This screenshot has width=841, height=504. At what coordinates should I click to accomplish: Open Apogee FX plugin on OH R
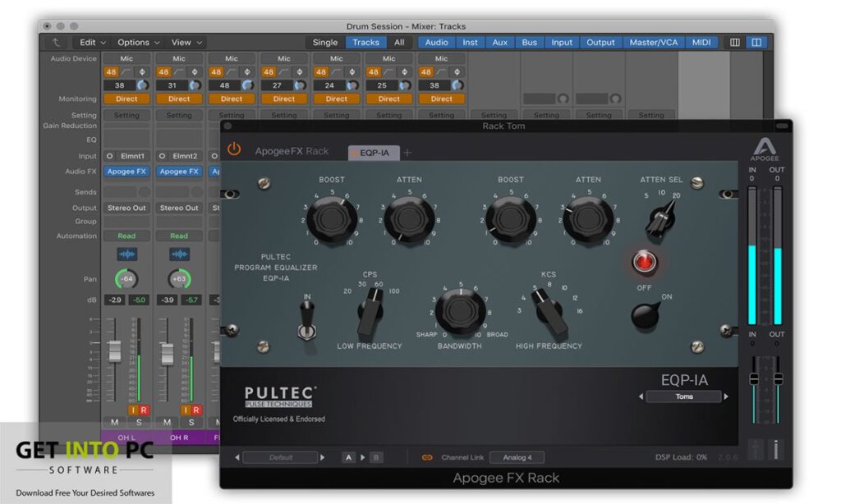[179, 172]
